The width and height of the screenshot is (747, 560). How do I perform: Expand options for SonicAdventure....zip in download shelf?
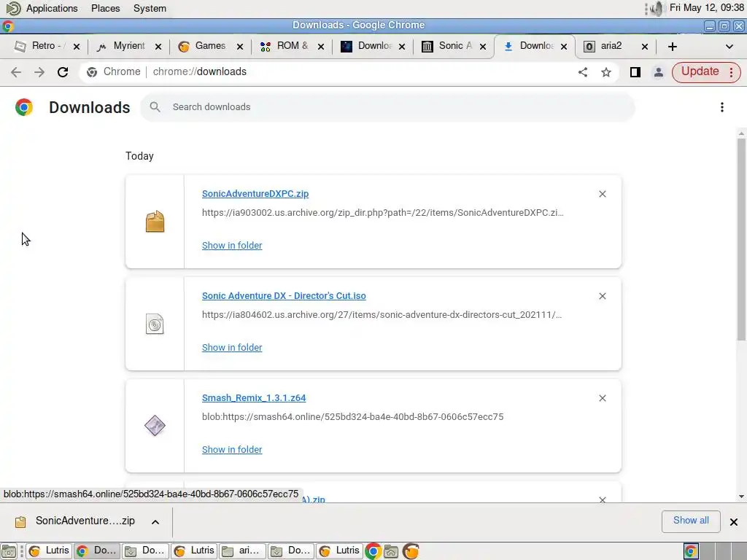155,522
